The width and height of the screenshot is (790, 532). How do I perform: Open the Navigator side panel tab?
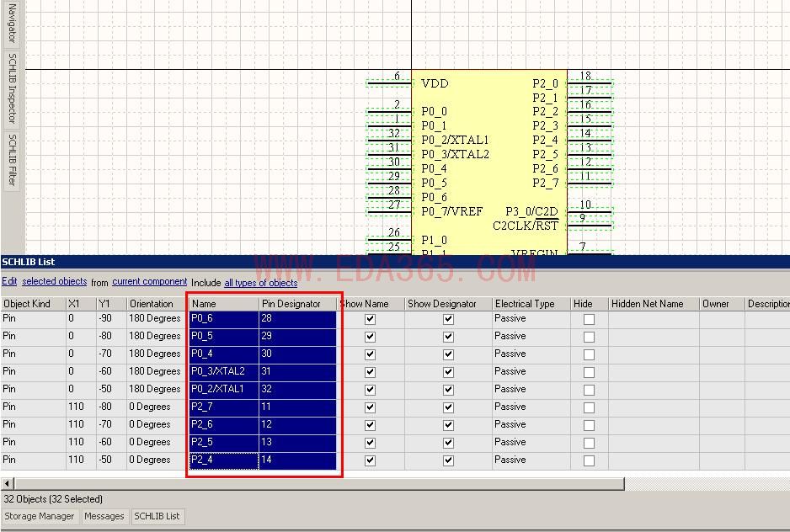point(12,24)
